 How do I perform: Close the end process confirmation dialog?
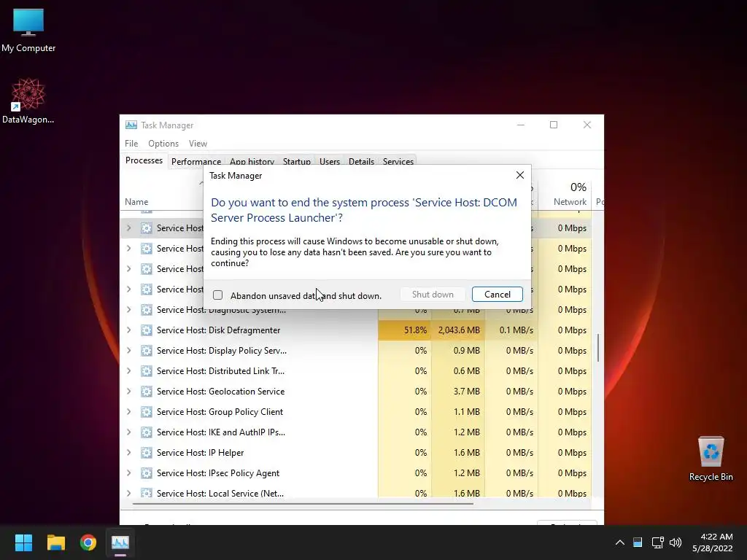coord(519,175)
